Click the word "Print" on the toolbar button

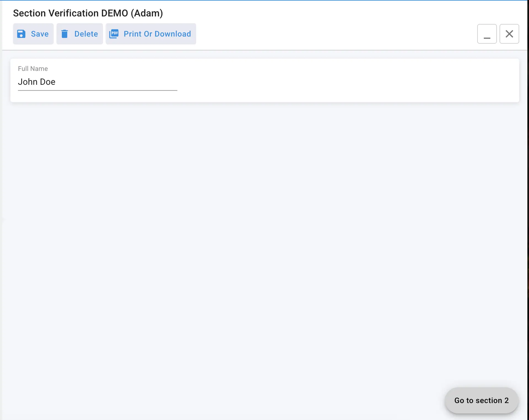(132, 34)
